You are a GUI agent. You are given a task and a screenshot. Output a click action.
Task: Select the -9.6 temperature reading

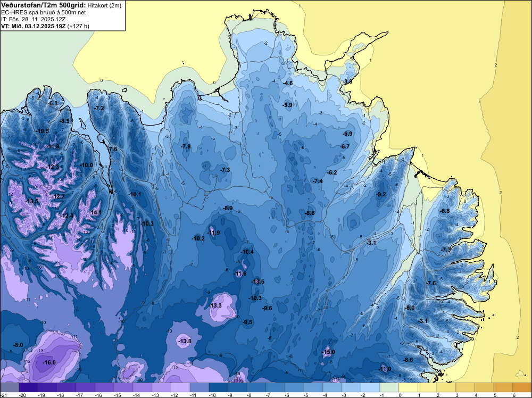click(267, 308)
